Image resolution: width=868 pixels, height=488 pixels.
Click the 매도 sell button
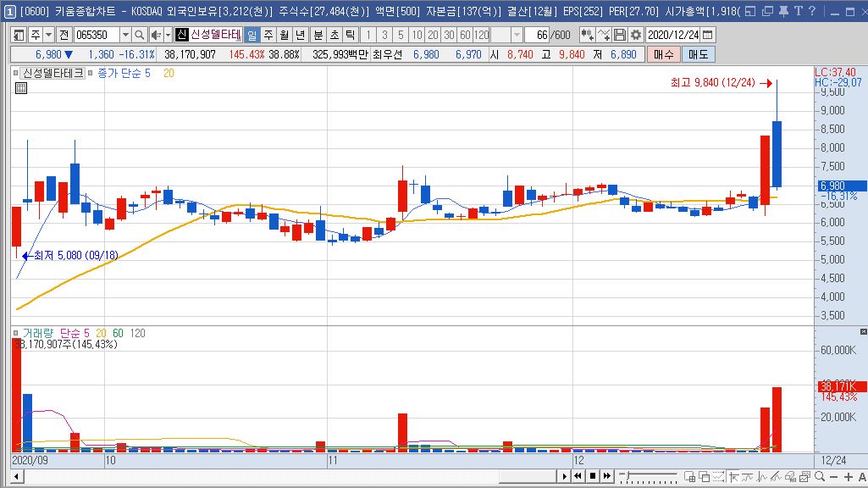(x=698, y=54)
